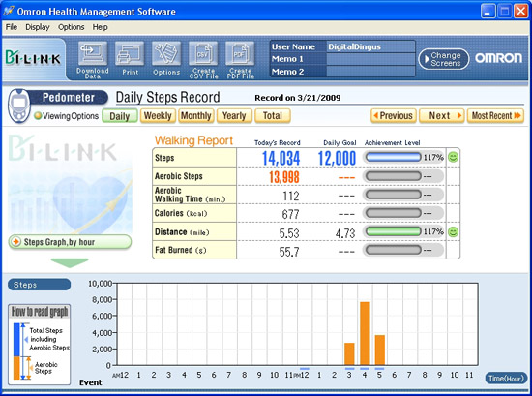Open the Help menu

pos(100,27)
